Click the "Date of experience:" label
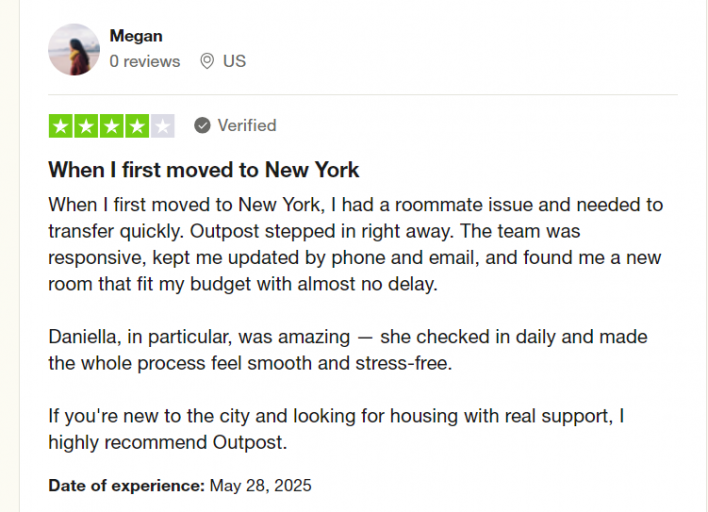This screenshot has height=512, width=708. (126, 486)
